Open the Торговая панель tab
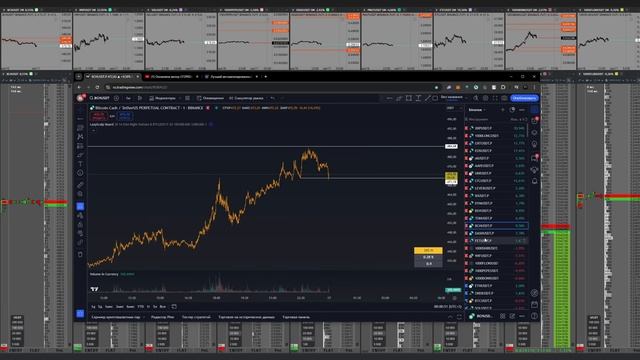 pos(296,317)
